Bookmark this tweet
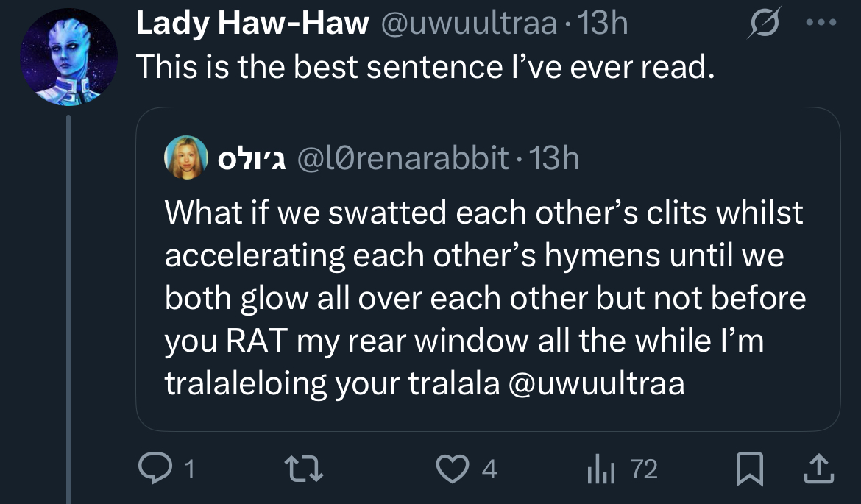The height and width of the screenshot is (504, 861). [750, 469]
